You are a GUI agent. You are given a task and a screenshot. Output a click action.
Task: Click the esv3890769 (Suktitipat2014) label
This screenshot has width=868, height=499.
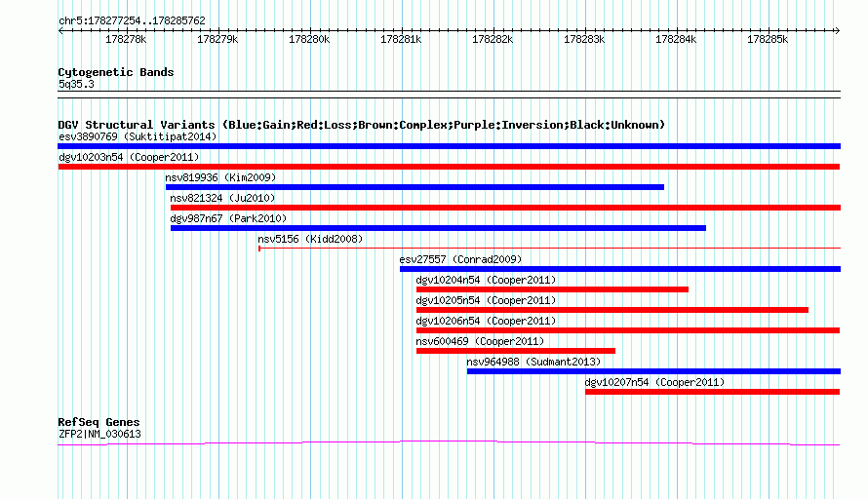(138, 136)
